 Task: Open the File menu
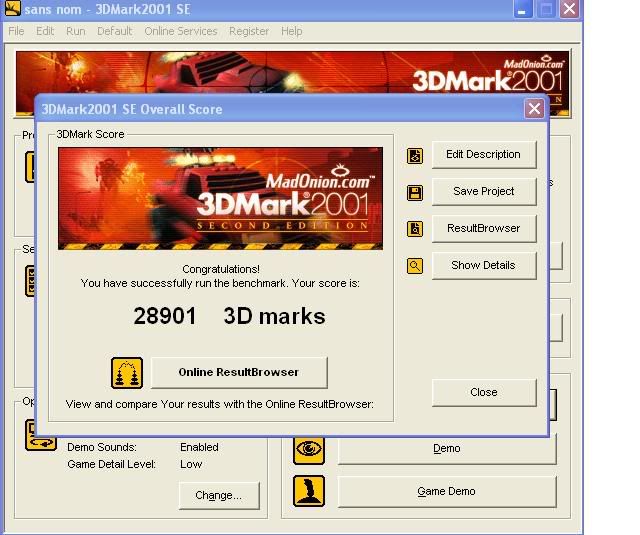16,31
